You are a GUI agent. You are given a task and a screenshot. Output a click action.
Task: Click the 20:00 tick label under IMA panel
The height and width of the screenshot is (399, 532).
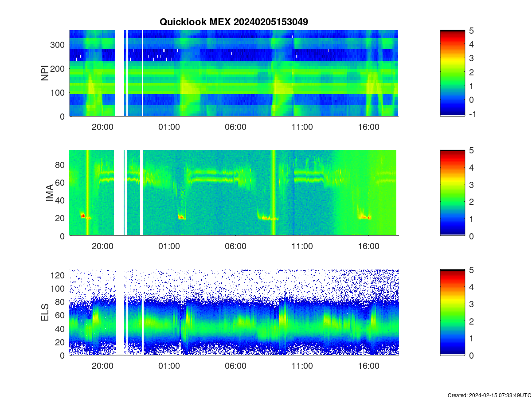tap(102, 246)
